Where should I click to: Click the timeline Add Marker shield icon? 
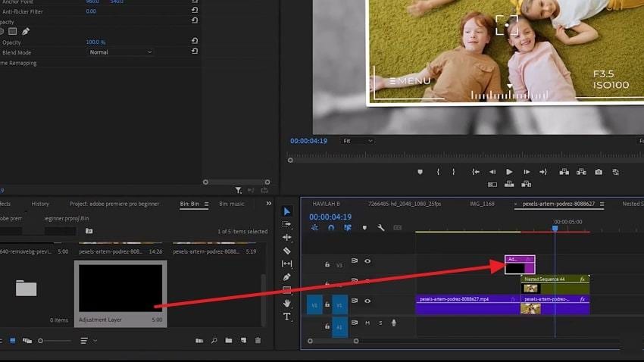pyautogui.click(x=364, y=228)
